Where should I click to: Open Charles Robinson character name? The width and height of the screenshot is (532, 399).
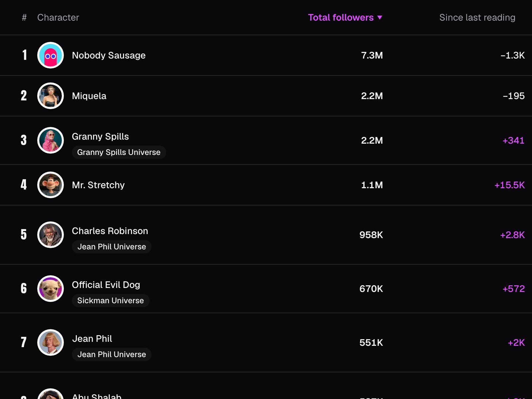(x=110, y=231)
